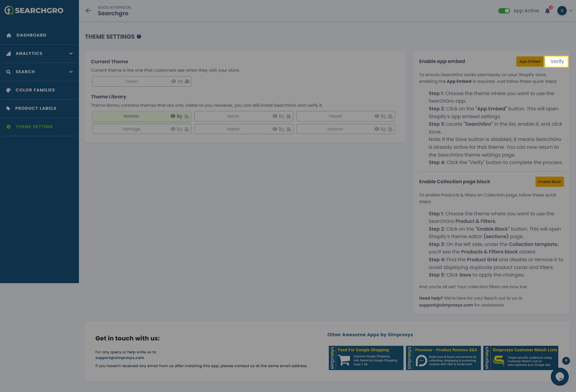The width and height of the screenshot is (576, 392).
Task: Click the blocks icon on Vessel theme
Action: coord(390,116)
